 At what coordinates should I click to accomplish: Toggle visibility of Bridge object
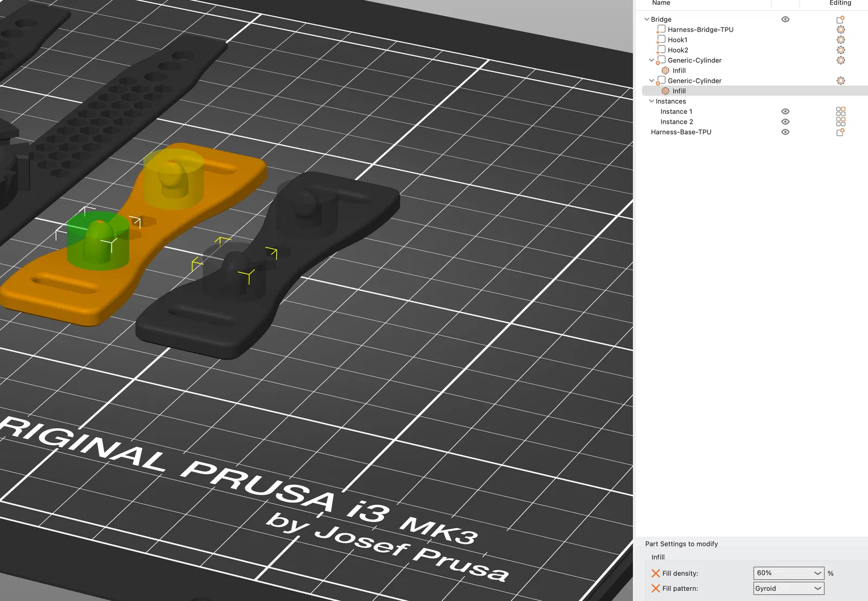(785, 19)
